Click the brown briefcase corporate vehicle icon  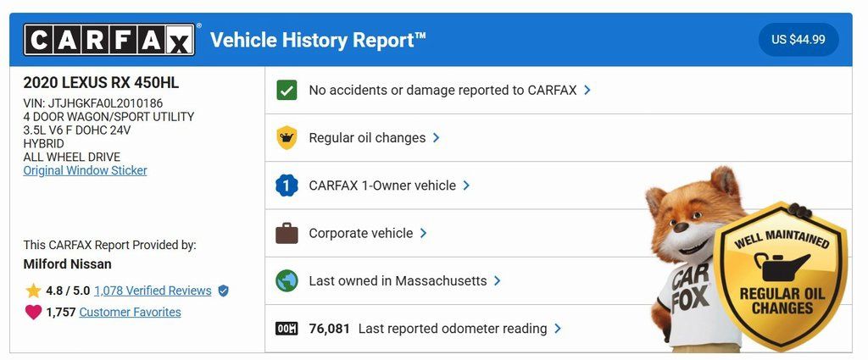(x=287, y=233)
